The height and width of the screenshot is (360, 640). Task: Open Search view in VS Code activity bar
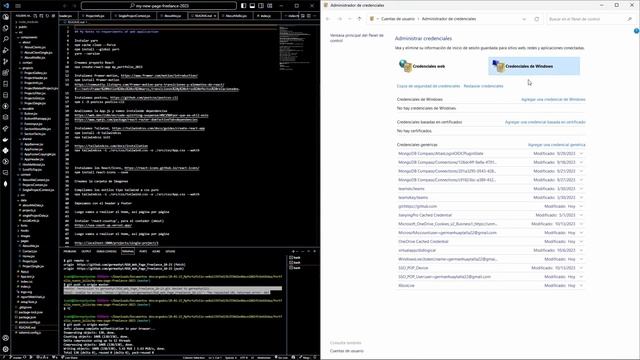coord(6,39)
